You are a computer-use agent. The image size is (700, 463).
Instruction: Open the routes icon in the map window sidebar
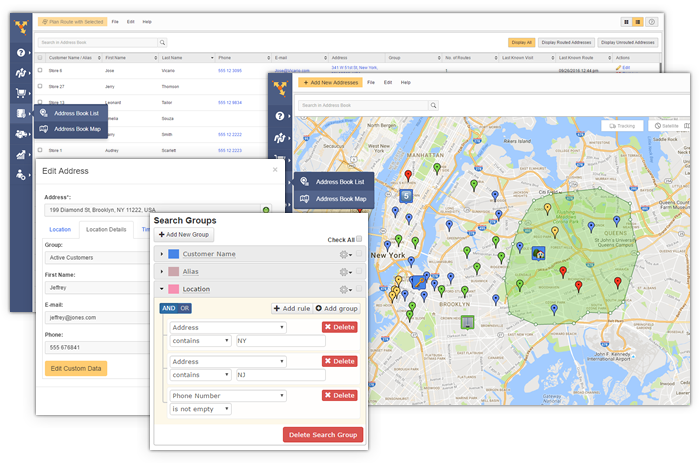(280, 138)
